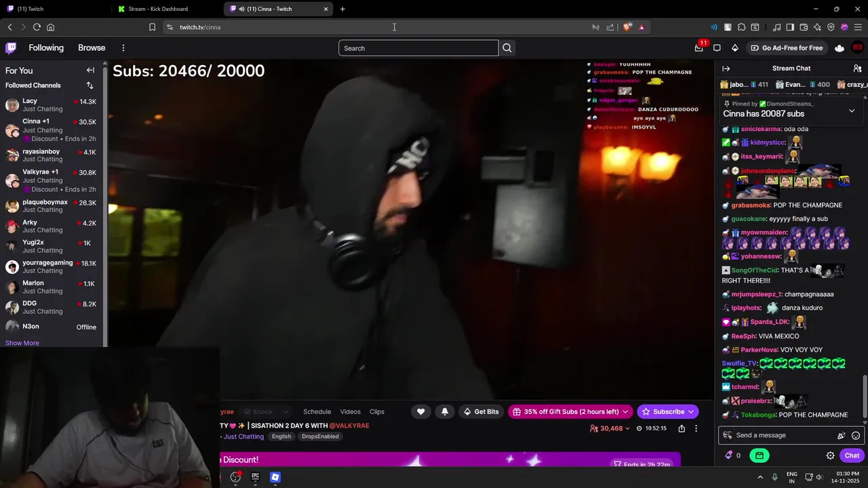Image resolution: width=868 pixels, height=488 pixels.
Task: Open the Clips tab
Action: click(377, 411)
